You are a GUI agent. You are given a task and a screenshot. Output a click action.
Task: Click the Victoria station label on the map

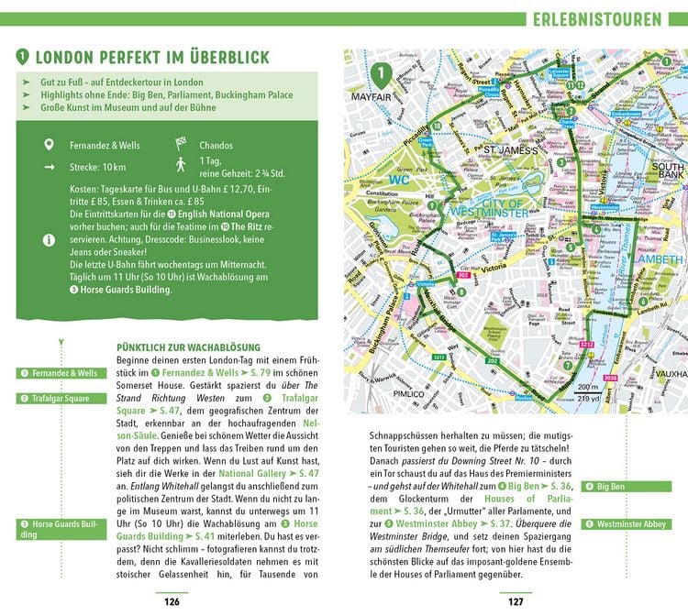tap(425, 284)
